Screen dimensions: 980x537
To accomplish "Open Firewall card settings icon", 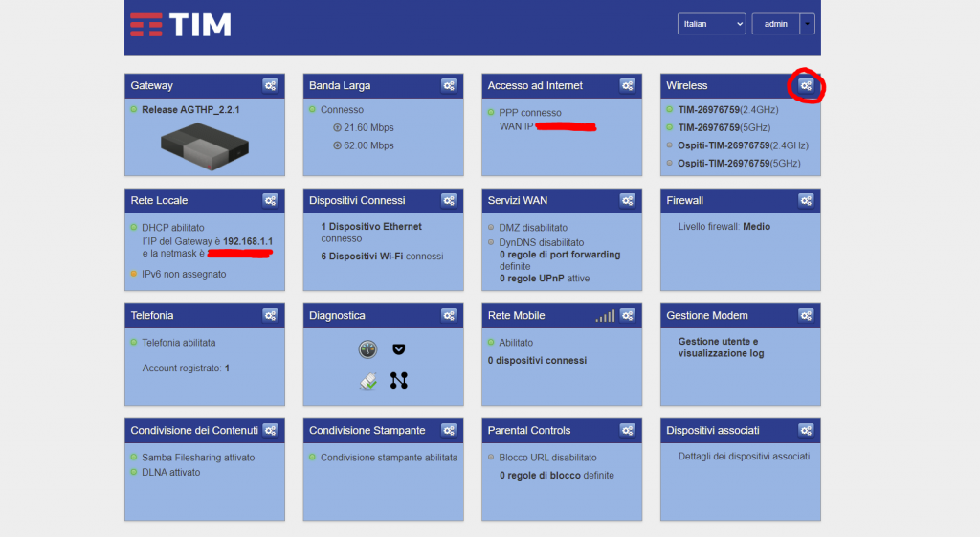I will click(807, 201).
